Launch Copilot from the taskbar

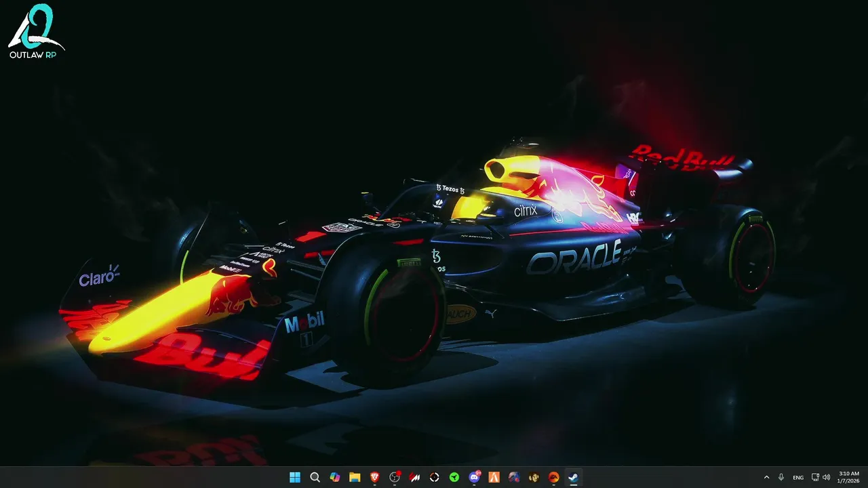click(334, 477)
